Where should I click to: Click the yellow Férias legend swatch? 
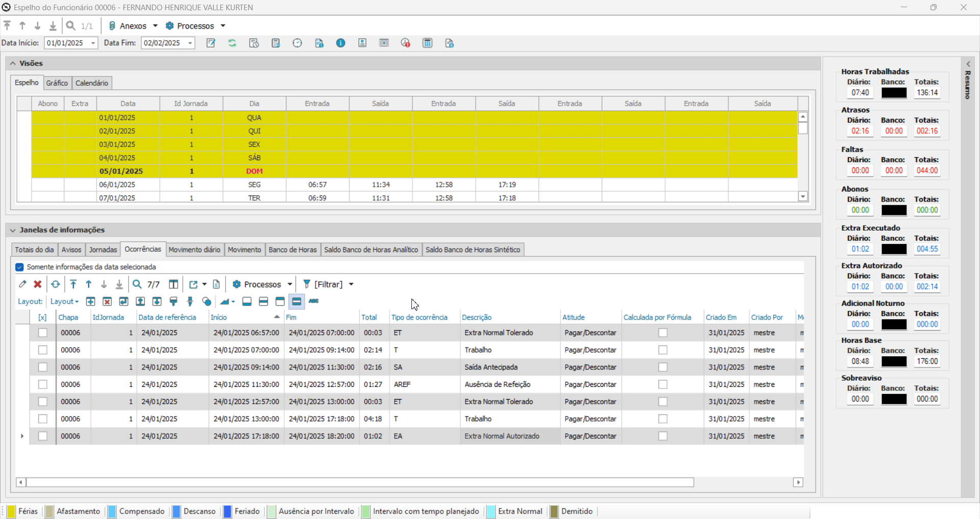coord(11,511)
